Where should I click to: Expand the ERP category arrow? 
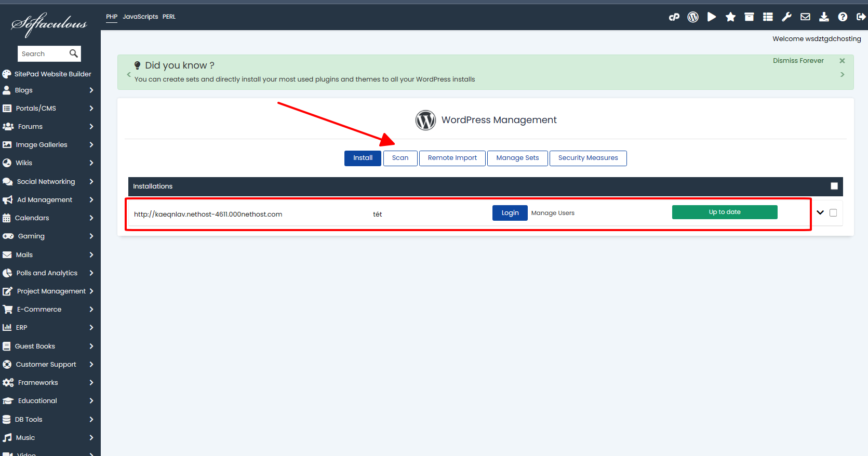[91, 327]
